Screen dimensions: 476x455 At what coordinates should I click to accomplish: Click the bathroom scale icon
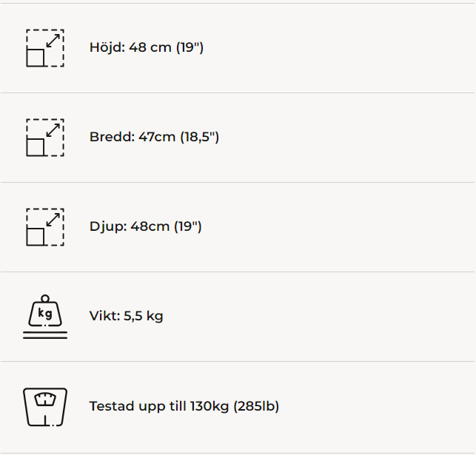point(45,406)
